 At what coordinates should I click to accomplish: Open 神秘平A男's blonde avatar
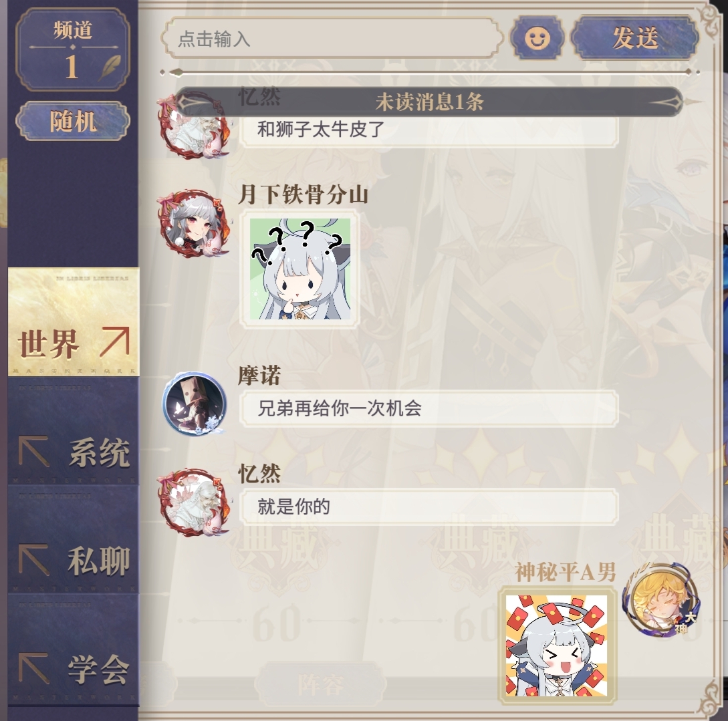pyautogui.click(x=661, y=600)
